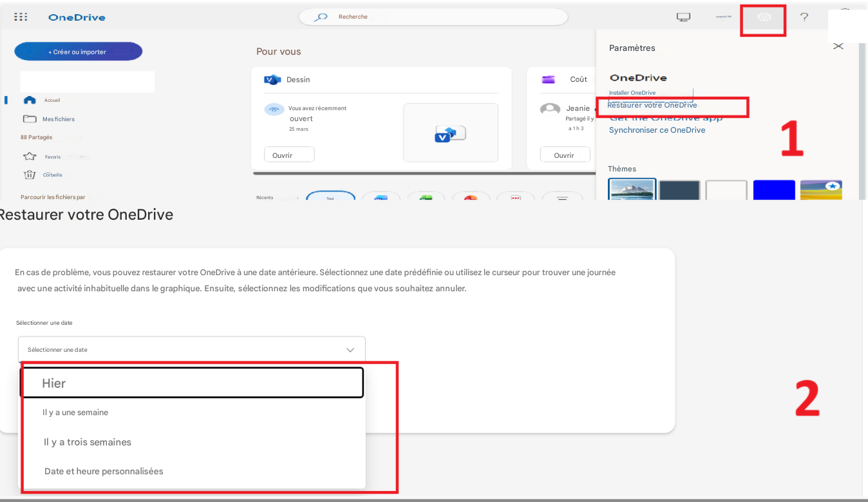Screen dimensions: 868x502
Task: Click the purple icon beside Coût
Action: tap(549, 79)
